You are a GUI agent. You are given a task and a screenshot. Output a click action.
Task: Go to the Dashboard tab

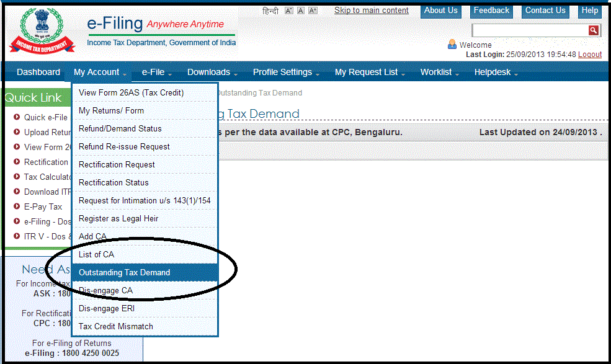[x=38, y=72]
